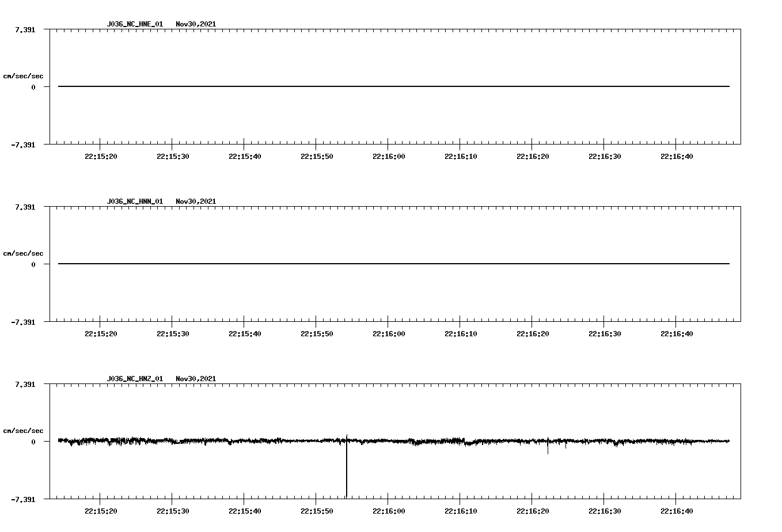Click the J036_NC_HNZ_01 channel title

point(135,379)
